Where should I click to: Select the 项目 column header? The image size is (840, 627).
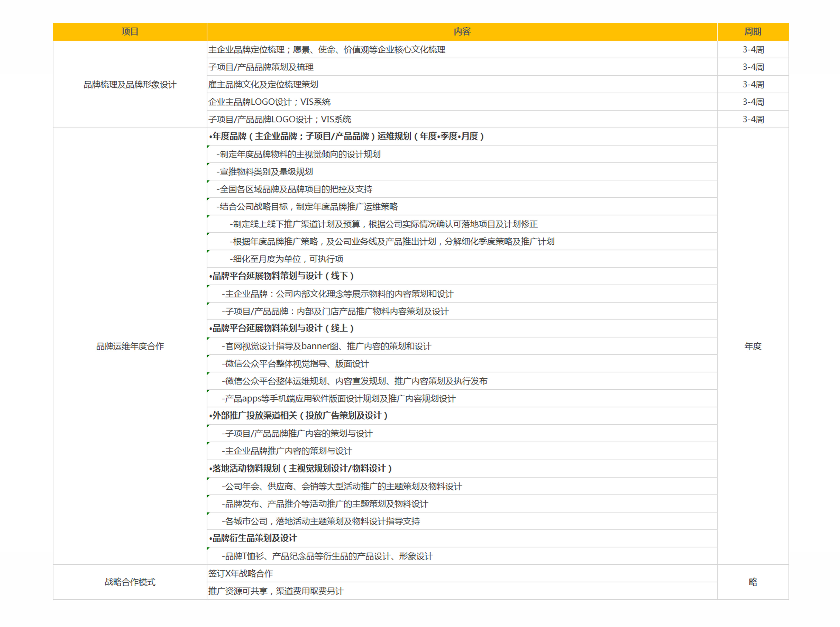coord(130,32)
